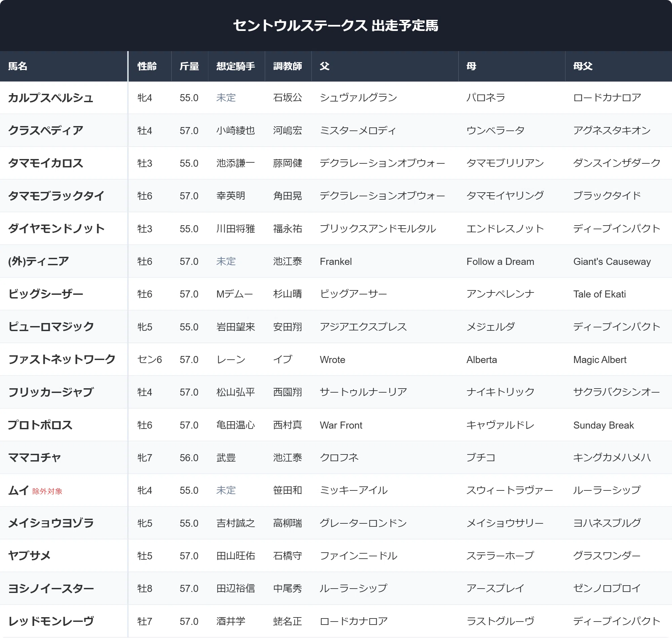Select horse name クラスペディア
This screenshot has width=672, height=638.
click(46, 131)
